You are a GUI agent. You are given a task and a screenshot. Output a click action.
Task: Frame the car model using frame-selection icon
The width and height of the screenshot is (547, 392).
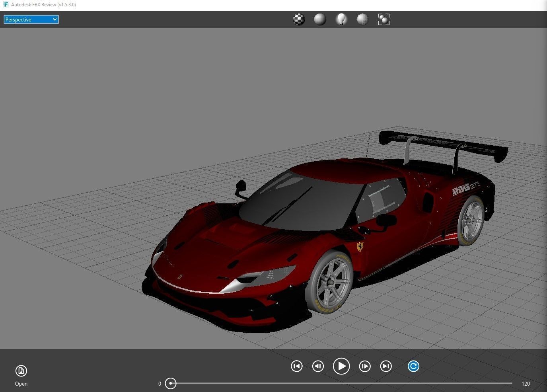[x=383, y=19]
